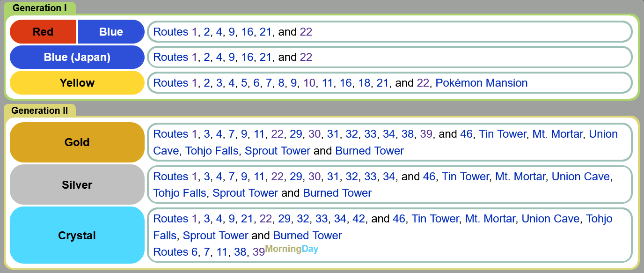Viewport: 644px width, 273px height.
Task: Click Route 21 in the Blue (Japan) row
Action: point(265,57)
